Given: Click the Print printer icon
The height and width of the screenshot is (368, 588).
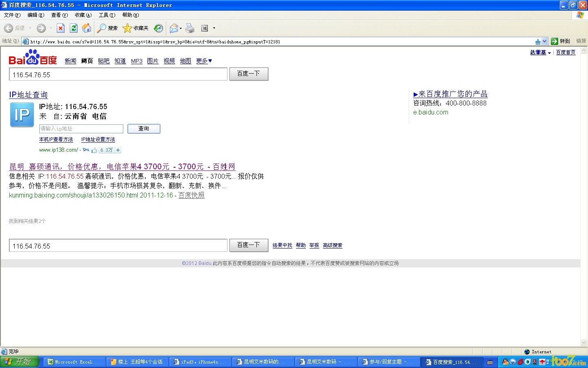Looking at the screenshot, I should [190, 28].
